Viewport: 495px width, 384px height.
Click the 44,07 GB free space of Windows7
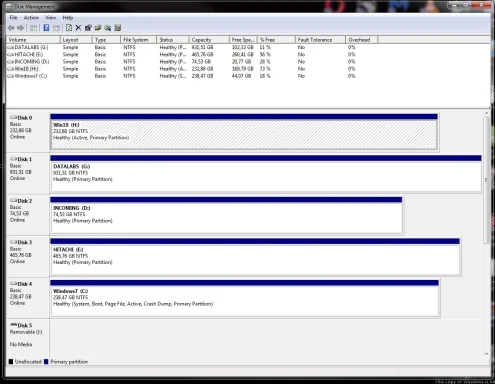[243, 76]
